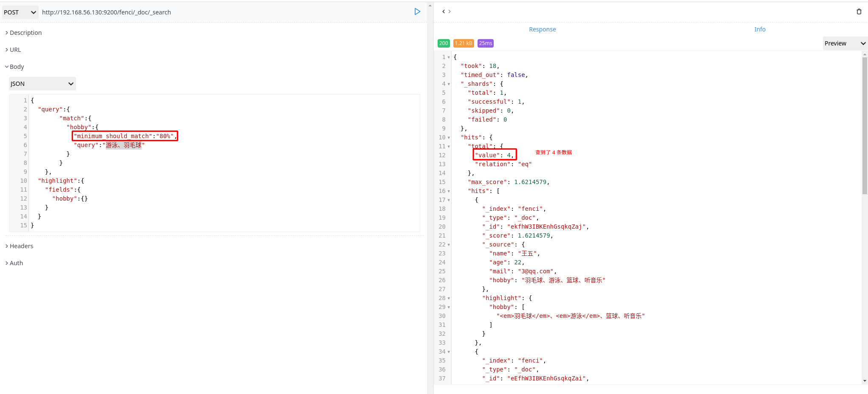
Task: Open the Preview response view dropdown
Action: click(x=844, y=43)
